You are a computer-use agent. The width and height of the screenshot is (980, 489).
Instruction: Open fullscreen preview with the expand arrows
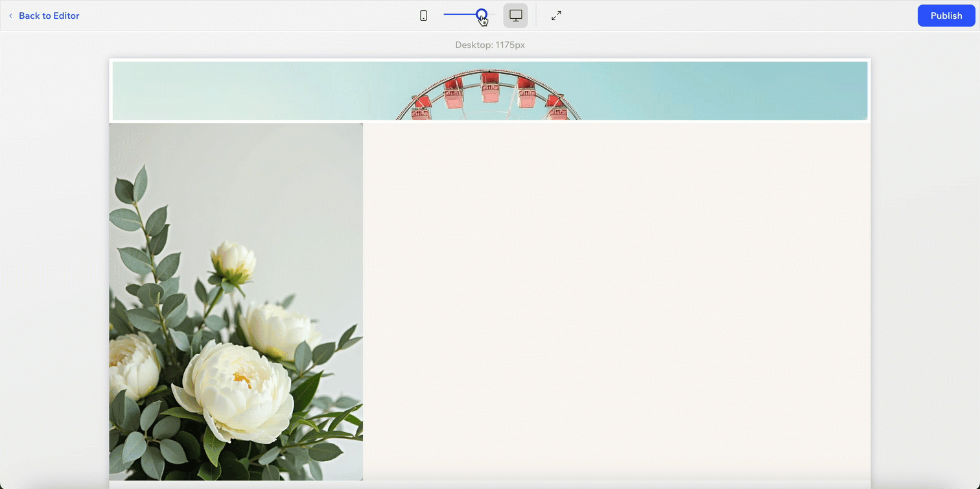556,16
